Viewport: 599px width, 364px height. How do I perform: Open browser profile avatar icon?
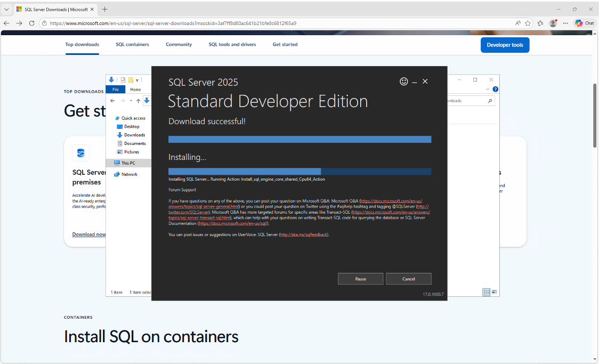pos(553,23)
